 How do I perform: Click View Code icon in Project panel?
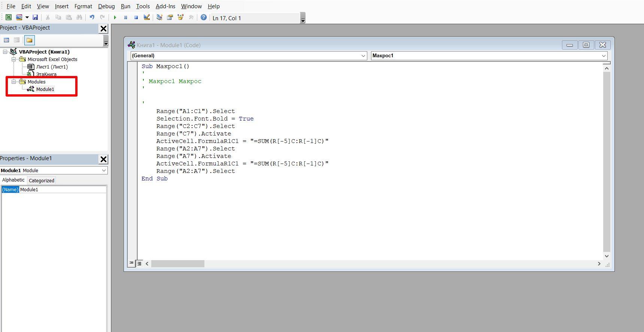(6, 40)
